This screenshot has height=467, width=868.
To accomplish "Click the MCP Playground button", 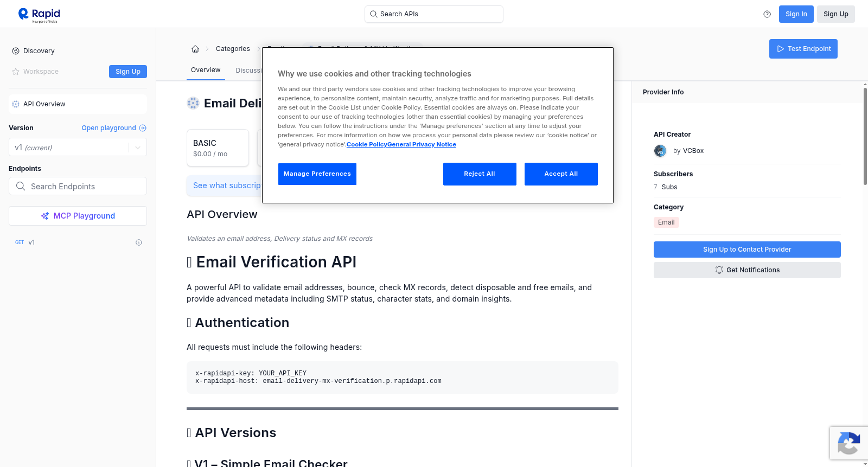I will point(78,216).
